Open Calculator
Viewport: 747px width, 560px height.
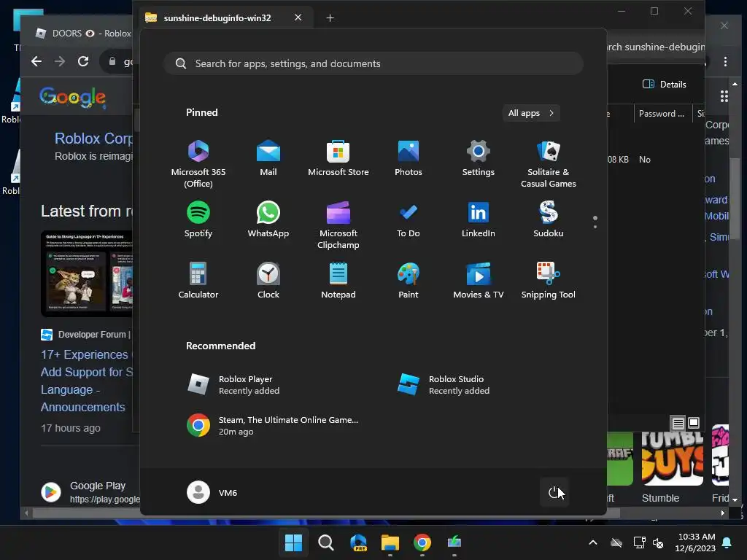coord(198,281)
